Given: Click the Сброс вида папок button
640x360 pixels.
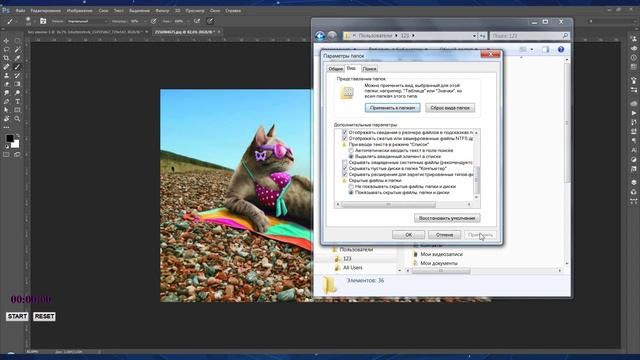Looking at the screenshot, I should (x=450, y=108).
